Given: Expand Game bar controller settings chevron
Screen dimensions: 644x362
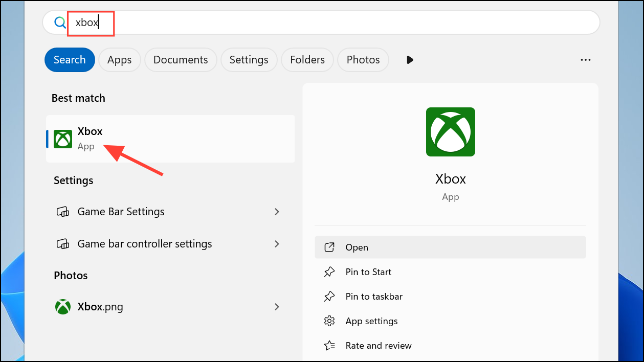Looking at the screenshot, I should 277,244.
